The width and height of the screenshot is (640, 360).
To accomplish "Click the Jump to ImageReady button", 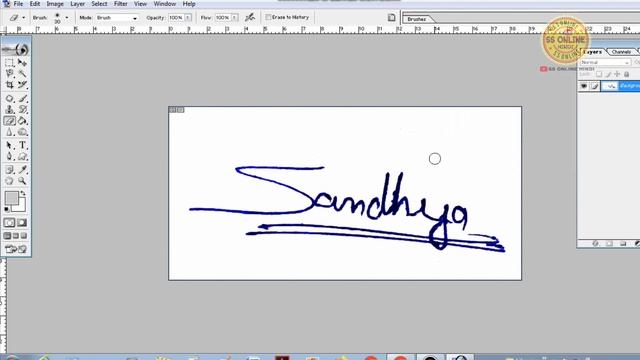I will click(x=16, y=249).
